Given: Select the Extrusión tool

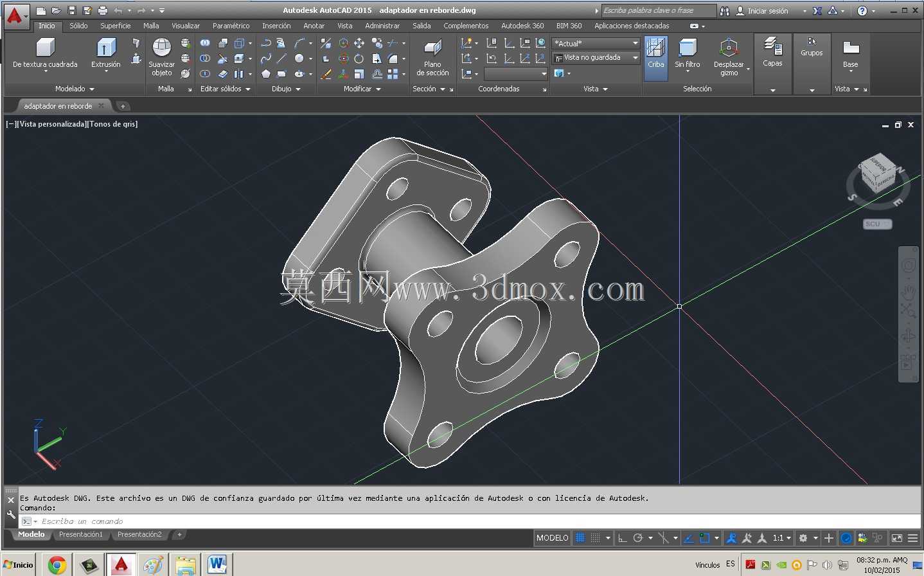Looking at the screenshot, I should point(105,53).
